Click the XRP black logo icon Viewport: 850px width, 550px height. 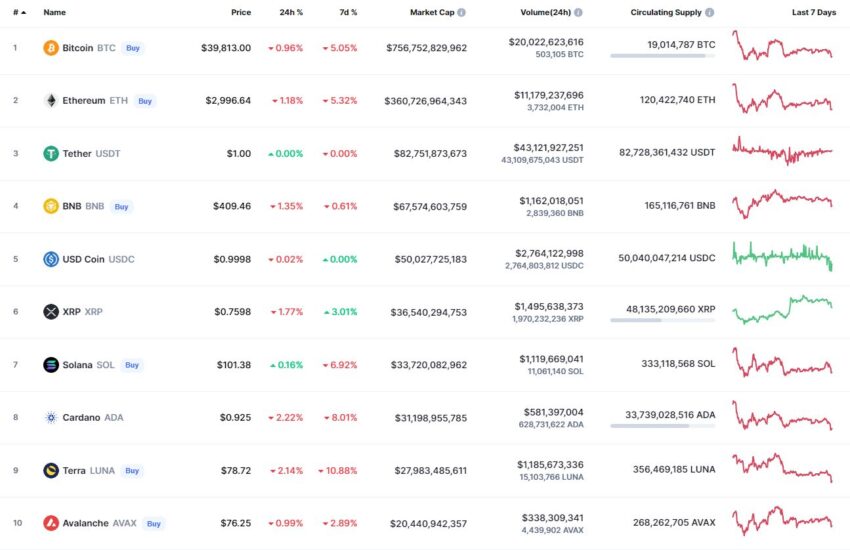pos(51,312)
